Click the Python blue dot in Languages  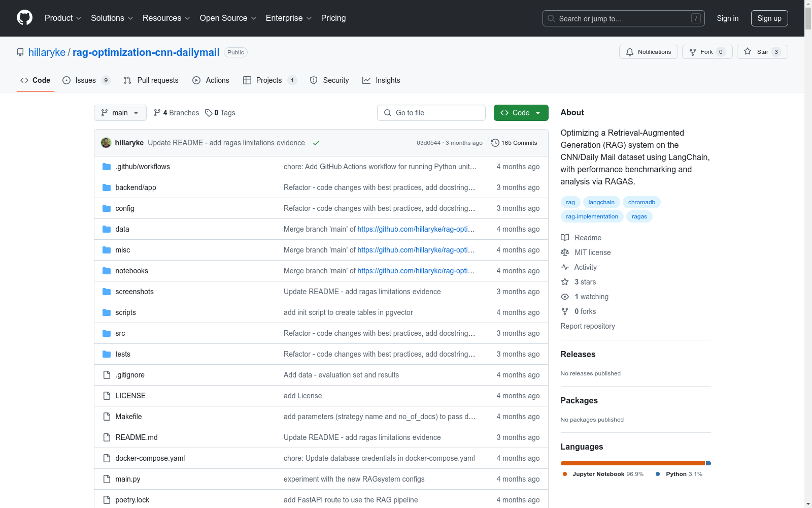coord(658,474)
